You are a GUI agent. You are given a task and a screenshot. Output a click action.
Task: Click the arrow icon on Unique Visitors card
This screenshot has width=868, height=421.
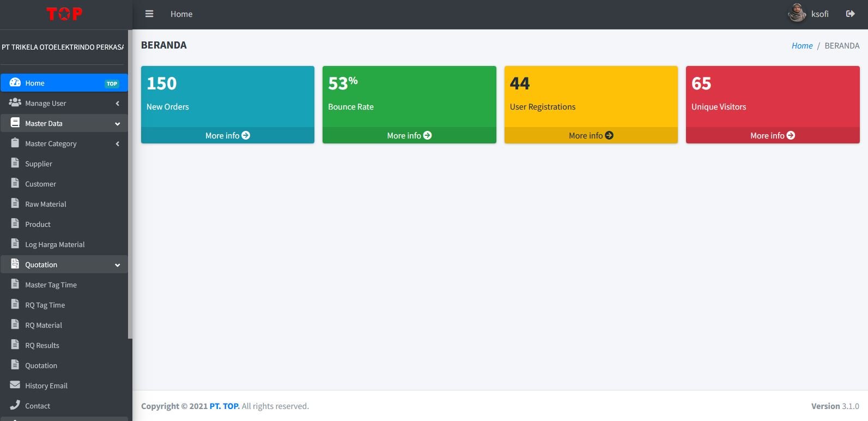click(791, 135)
